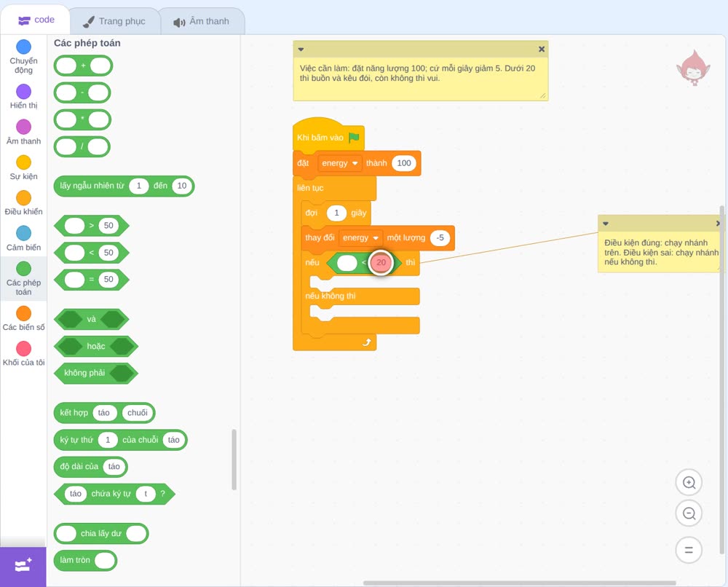Viewport: 728px width, 587px height.
Task: Select the multiplication operator block
Action: 83,119
